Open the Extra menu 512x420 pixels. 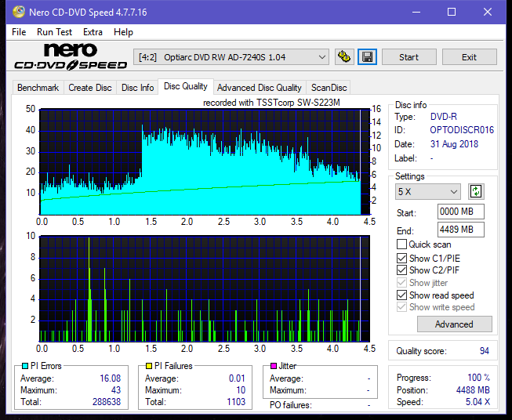click(x=93, y=32)
